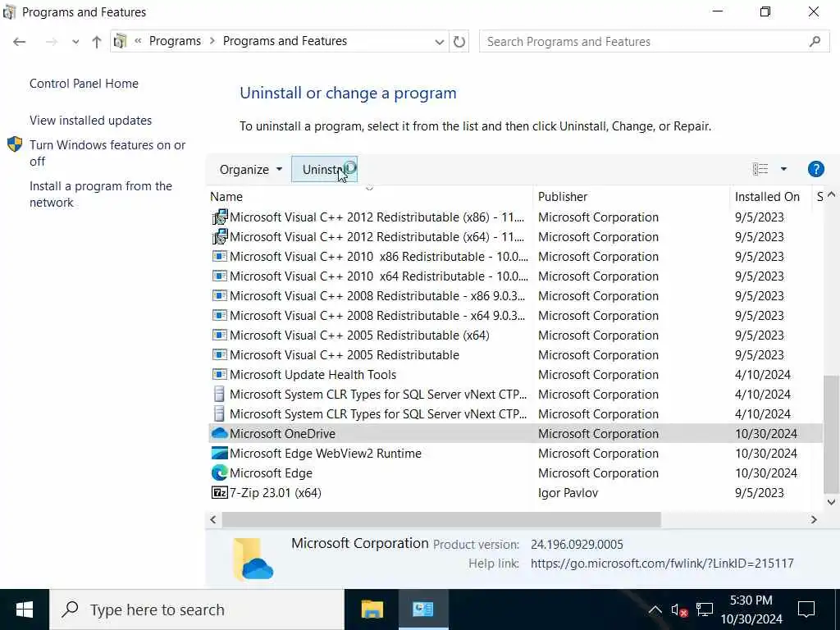Click the Back navigation arrow
The width and height of the screenshot is (840, 630).
click(20, 42)
